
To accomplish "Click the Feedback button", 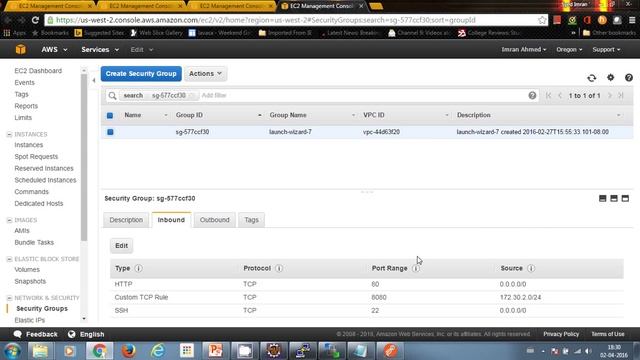I will 36,334.
